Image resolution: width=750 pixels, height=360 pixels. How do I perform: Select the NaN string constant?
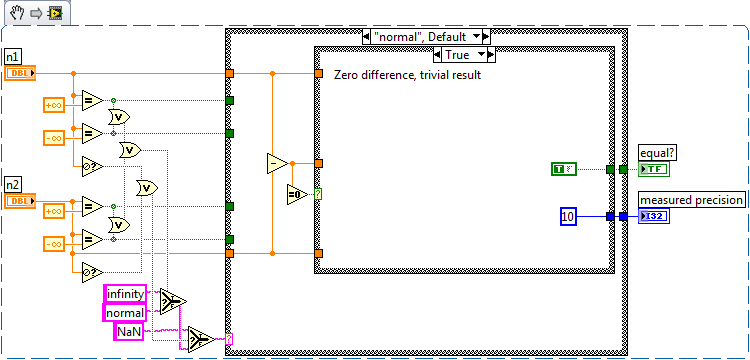pyautogui.click(x=129, y=331)
